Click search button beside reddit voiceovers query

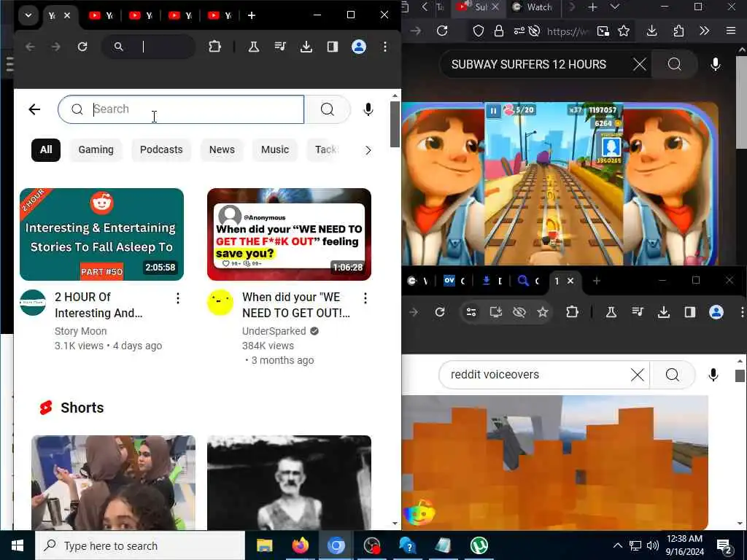point(672,375)
